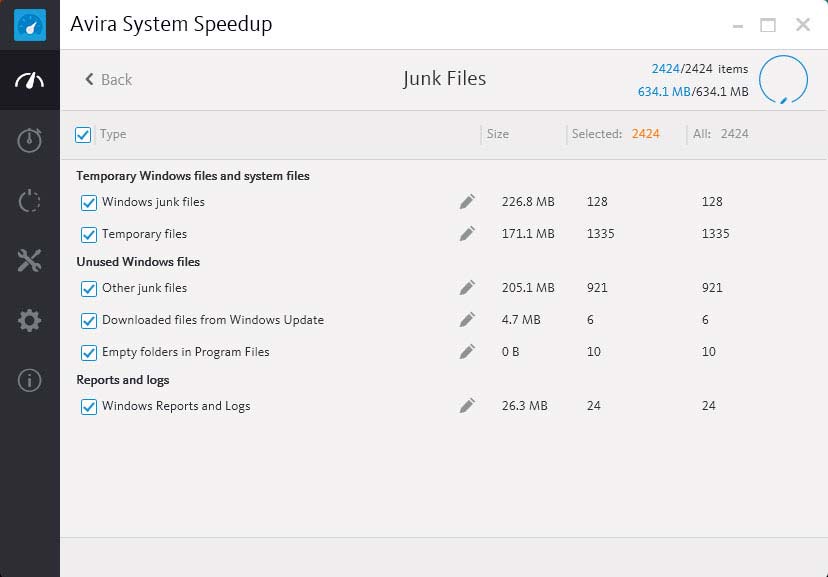Go Back to the previous screen
Image resolution: width=828 pixels, height=577 pixels.
pyautogui.click(x=109, y=80)
